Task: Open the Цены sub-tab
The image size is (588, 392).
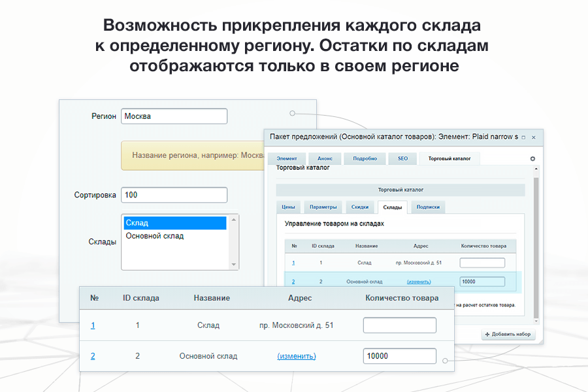Action: tap(288, 207)
